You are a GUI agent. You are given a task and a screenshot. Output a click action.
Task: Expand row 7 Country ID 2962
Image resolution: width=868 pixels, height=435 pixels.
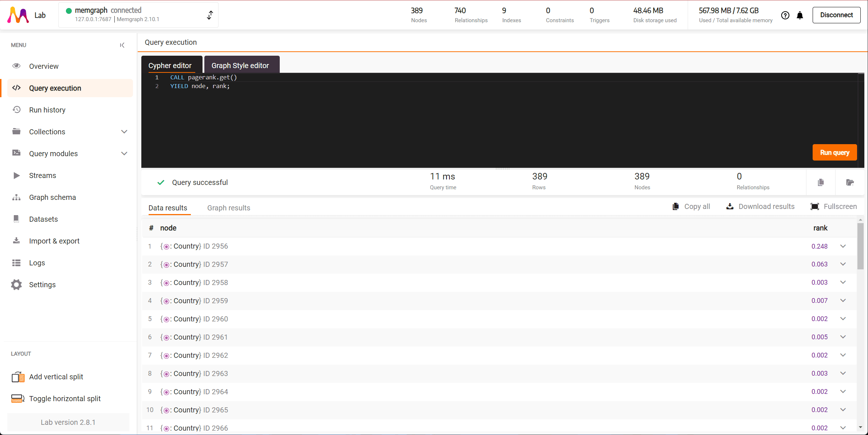tap(843, 355)
